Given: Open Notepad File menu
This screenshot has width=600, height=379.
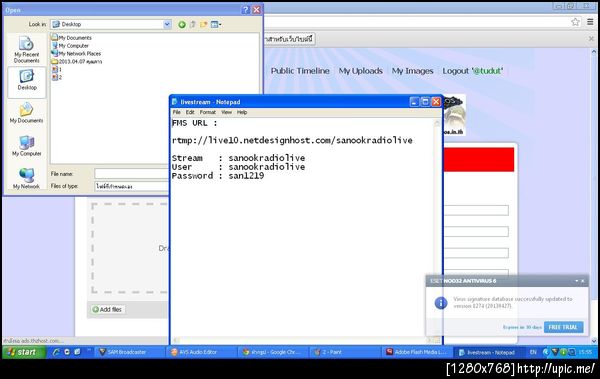Looking at the screenshot, I should click(176, 112).
